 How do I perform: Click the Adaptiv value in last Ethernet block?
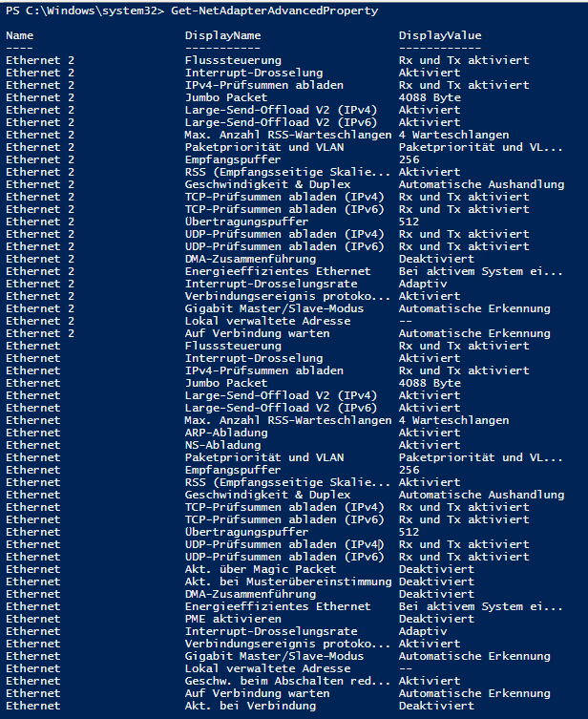(423, 631)
